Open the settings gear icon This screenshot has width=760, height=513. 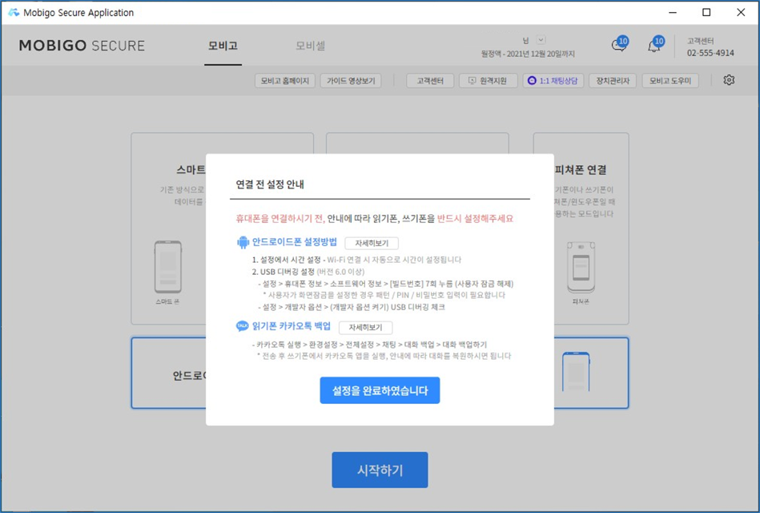pos(728,80)
